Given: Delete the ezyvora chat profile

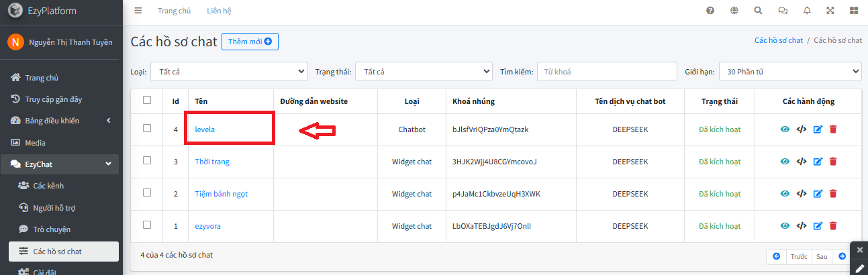Looking at the screenshot, I should point(833,226).
